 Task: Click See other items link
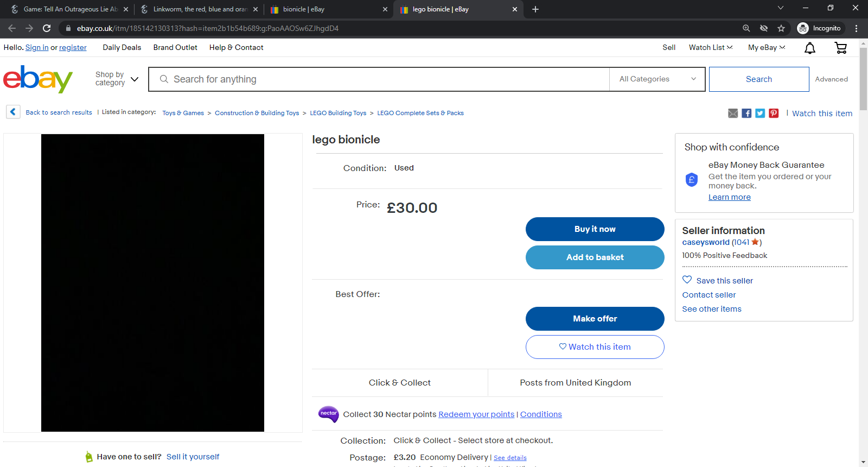(x=712, y=309)
